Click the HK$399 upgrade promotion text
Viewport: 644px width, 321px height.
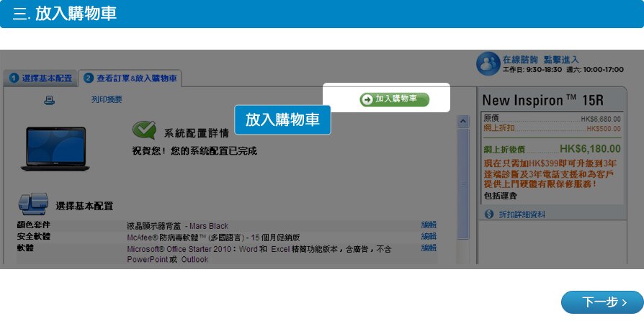tap(550, 173)
